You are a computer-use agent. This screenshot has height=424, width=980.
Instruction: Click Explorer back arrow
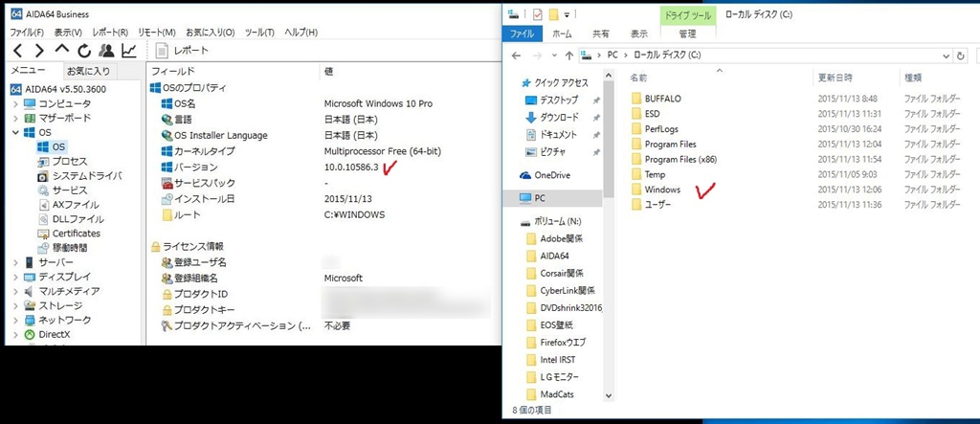(516, 55)
